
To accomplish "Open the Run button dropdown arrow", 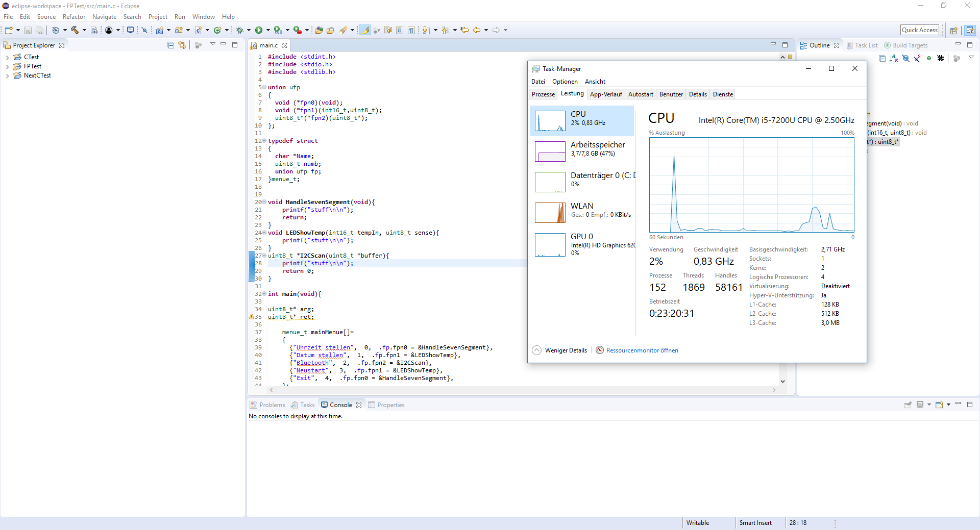I will [x=268, y=31].
